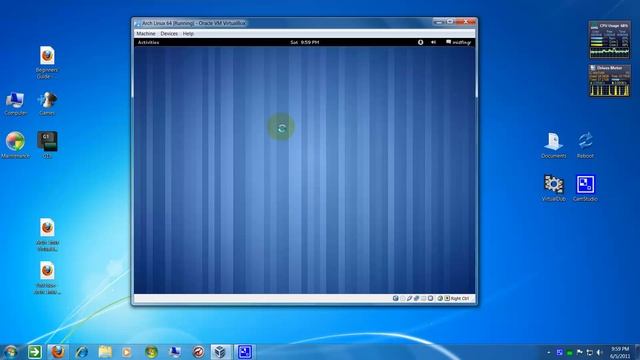
Task: Select the Maintenance desktop icon
Action: [x=16, y=145]
